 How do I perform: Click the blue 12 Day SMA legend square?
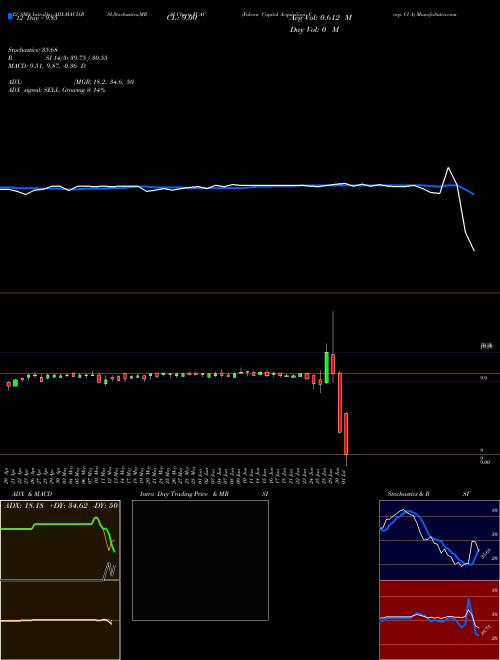point(11,17)
